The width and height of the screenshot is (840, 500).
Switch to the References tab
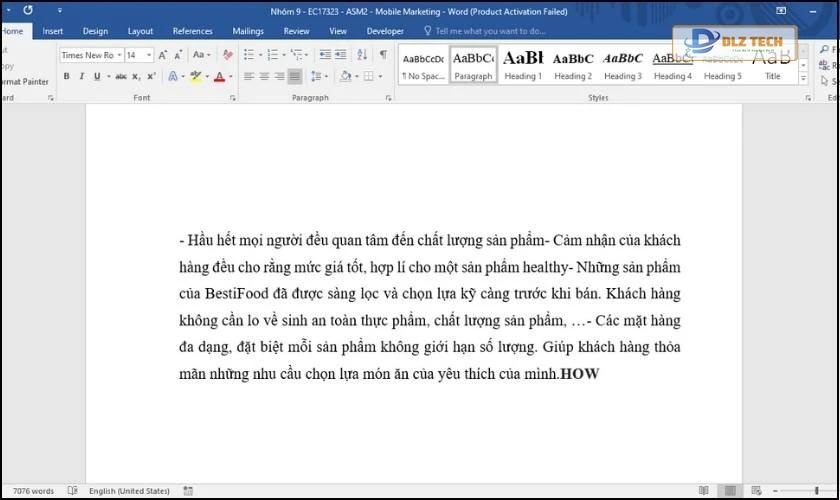[192, 31]
